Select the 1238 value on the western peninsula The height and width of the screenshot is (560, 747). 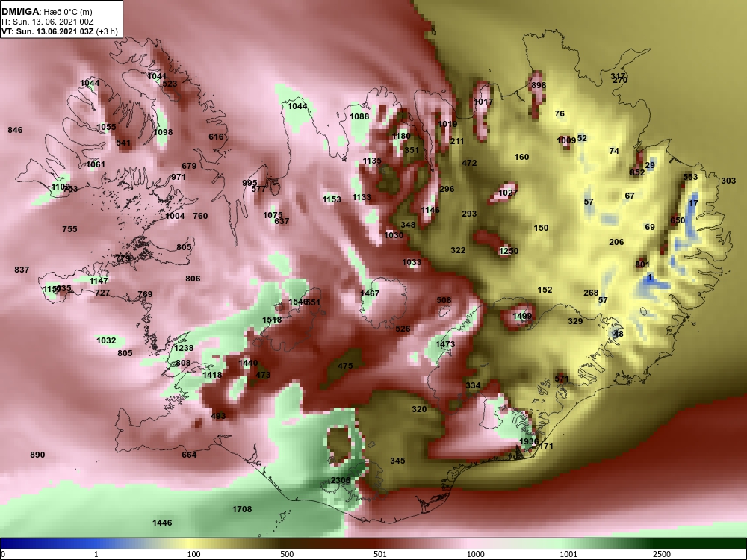(x=184, y=348)
